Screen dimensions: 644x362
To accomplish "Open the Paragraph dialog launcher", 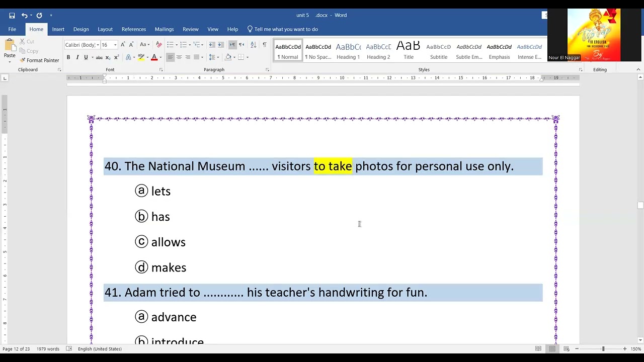I will [268, 70].
